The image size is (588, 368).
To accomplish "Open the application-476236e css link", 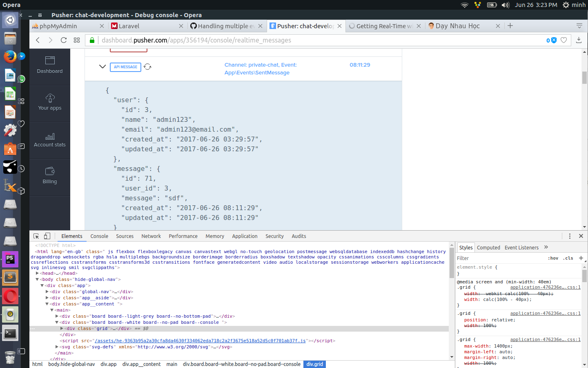I will click(545, 287).
